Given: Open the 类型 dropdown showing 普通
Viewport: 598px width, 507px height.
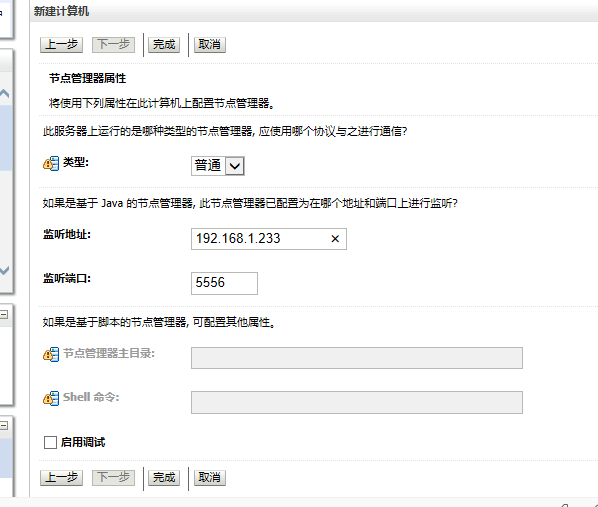Looking at the screenshot, I should [x=218, y=166].
